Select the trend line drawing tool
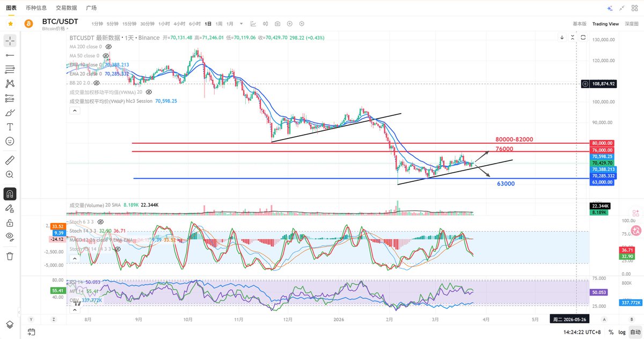This screenshot has width=644, height=339. pyautogui.click(x=10, y=55)
